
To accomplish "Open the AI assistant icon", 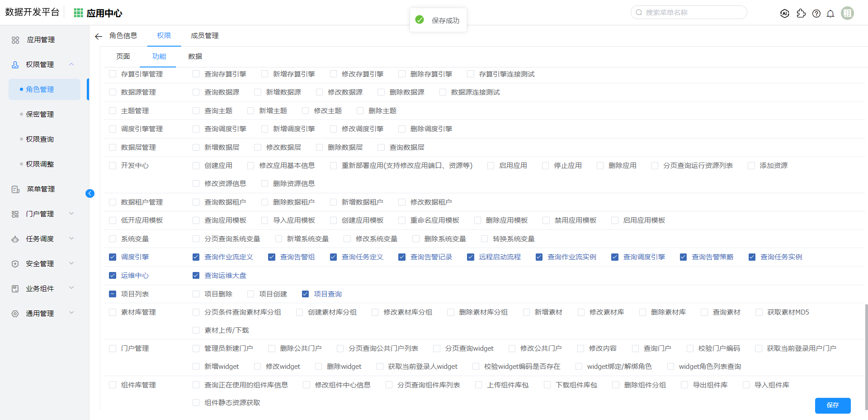I will pos(785,14).
